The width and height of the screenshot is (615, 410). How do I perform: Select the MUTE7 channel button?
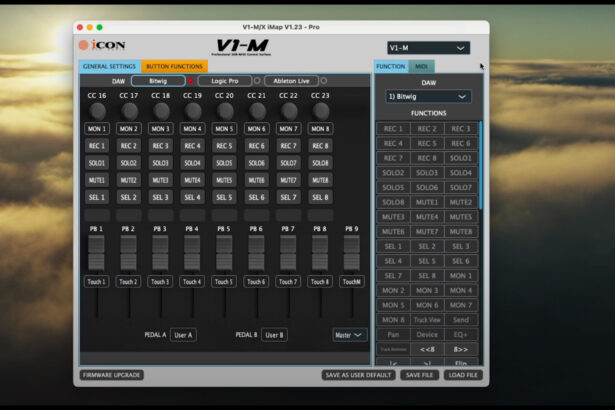point(289,180)
